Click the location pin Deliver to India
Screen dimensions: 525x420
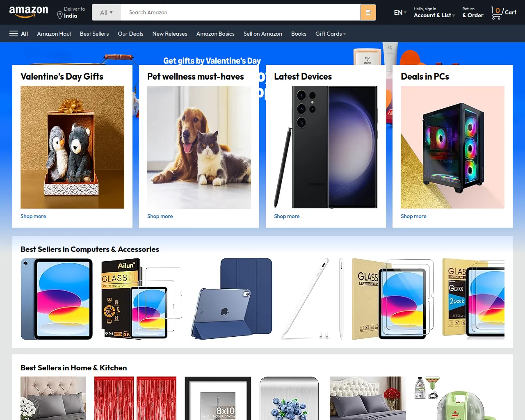click(71, 12)
